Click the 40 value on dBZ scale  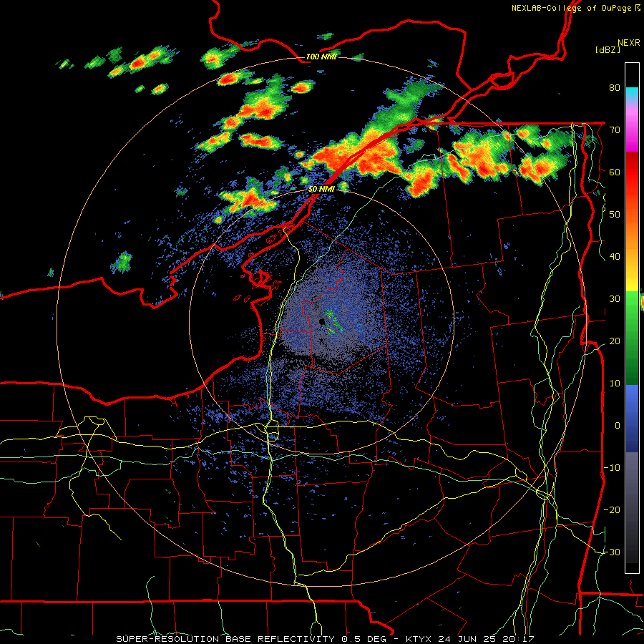pyautogui.click(x=615, y=257)
